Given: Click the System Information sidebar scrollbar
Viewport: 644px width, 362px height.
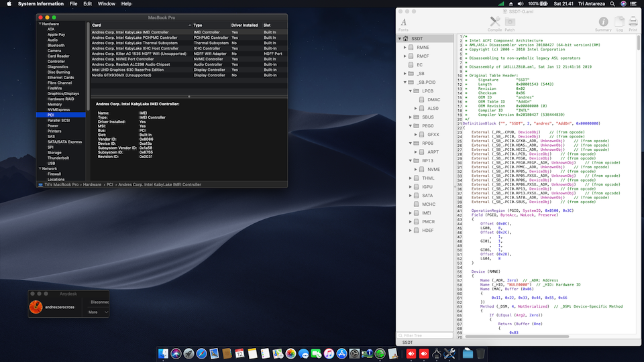Looking at the screenshot, I should (88, 66).
